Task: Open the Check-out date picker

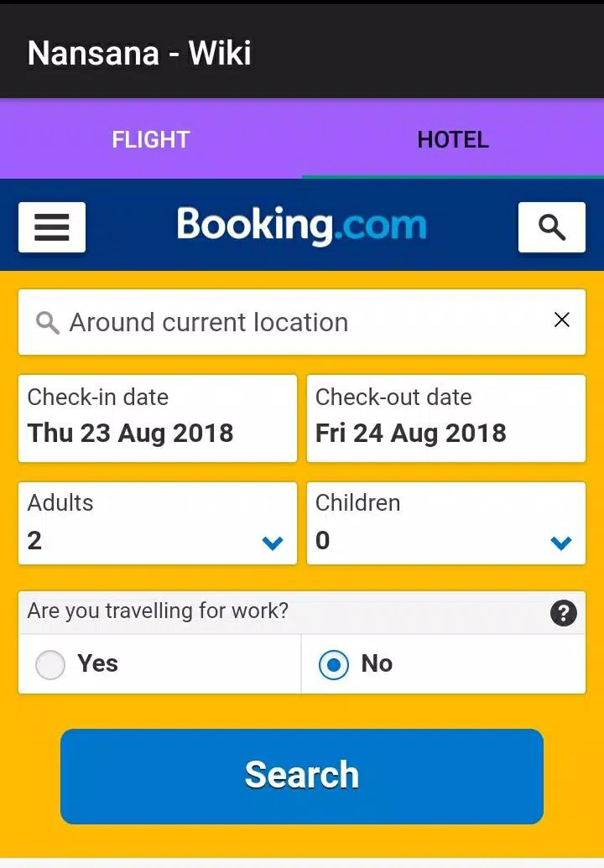Action: point(445,418)
